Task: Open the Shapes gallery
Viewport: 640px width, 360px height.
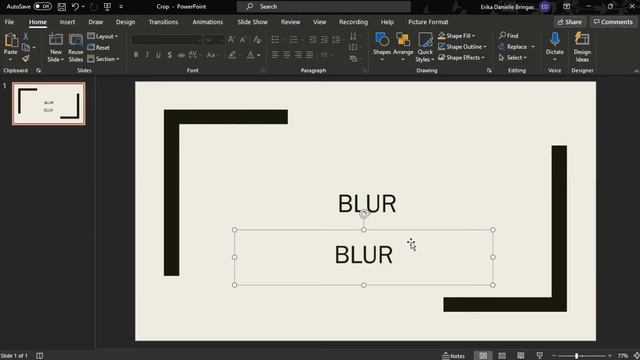Action: tap(382, 47)
